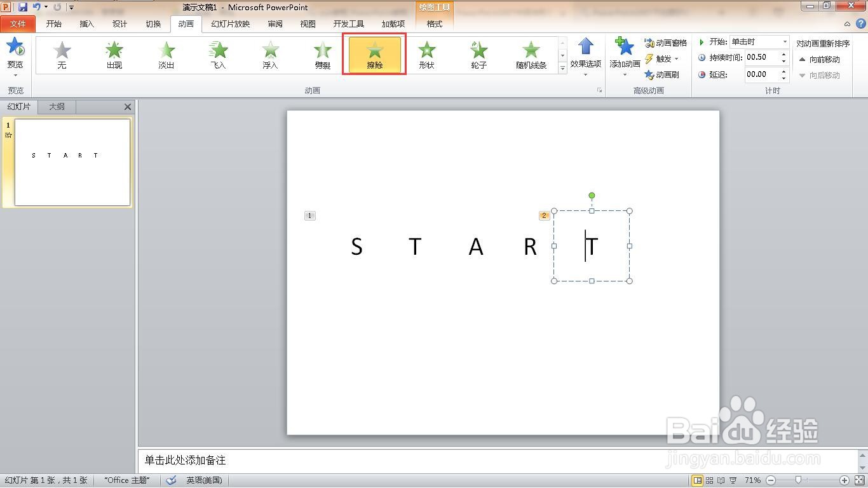This screenshot has width=868, height=488.
Task: Apply the 淡出 (Fade) animation
Action: [x=166, y=55]
